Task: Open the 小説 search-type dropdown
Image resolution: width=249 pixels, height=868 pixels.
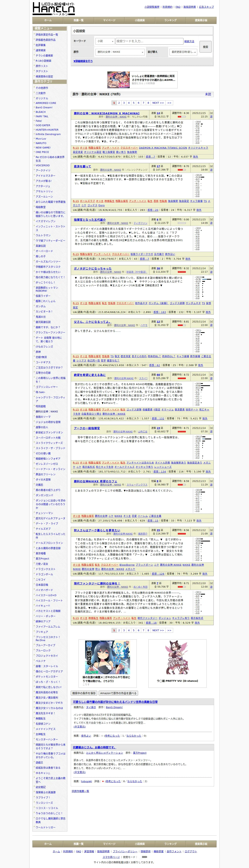Action: coord(105,41)
